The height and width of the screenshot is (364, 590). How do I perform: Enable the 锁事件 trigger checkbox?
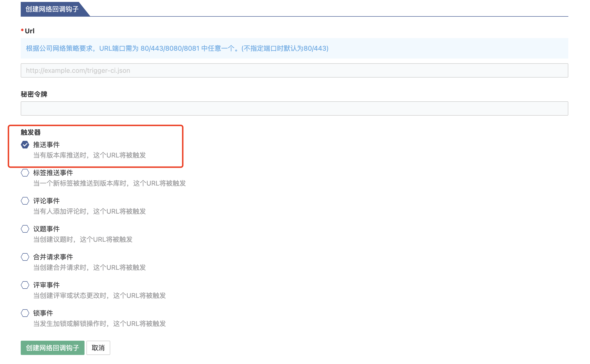coord(25,313)
